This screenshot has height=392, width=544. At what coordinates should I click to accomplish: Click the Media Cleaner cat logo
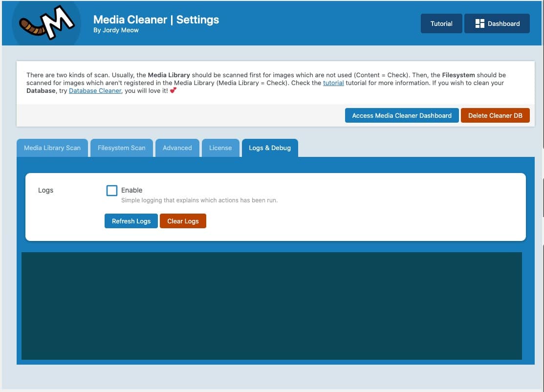[x=46, y=22]
